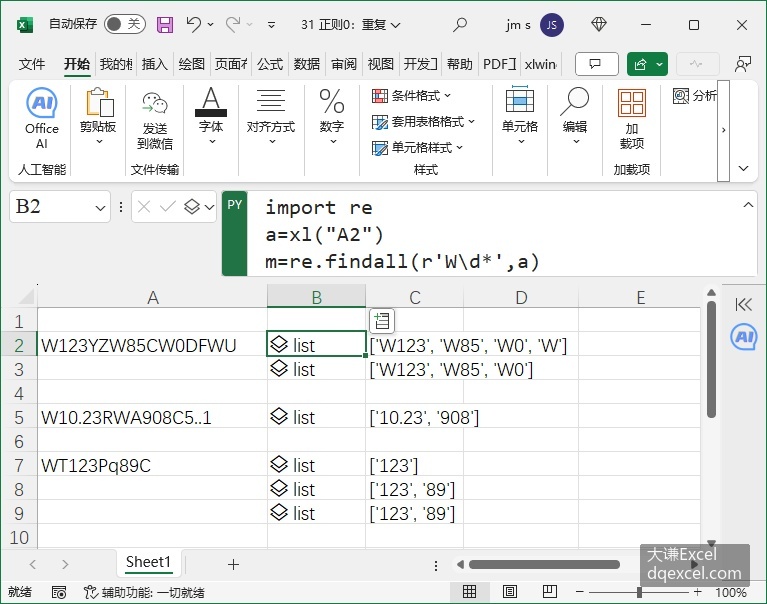Undo the last action
This screenshot has width=767, height=604.
pyautogui.click(x=194, y=24)
